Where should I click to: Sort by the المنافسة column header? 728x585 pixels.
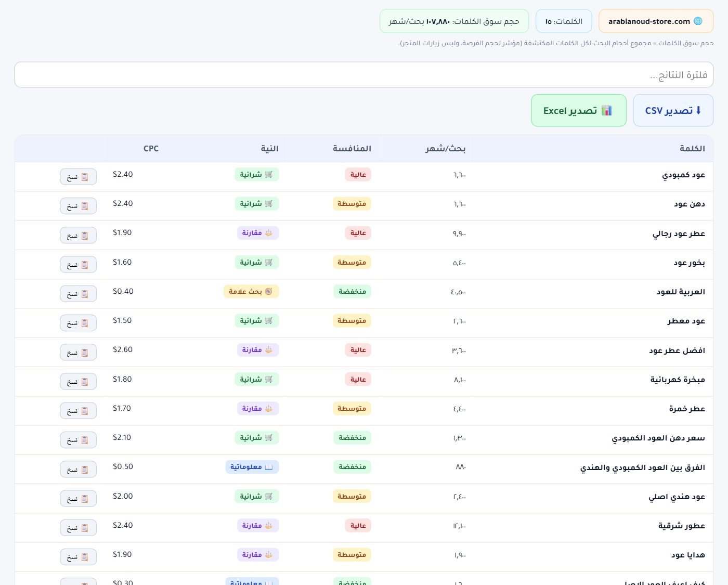coord(333,149)
